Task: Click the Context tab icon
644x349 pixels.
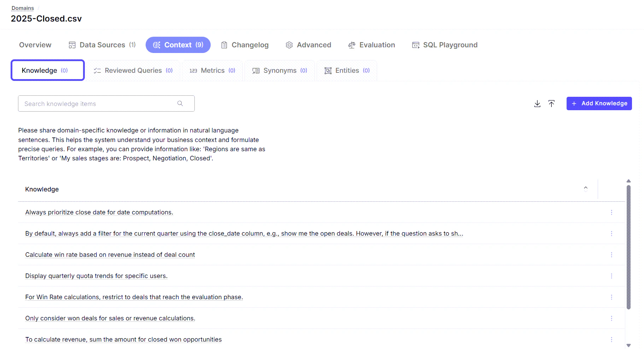Action: click(157, 45)
